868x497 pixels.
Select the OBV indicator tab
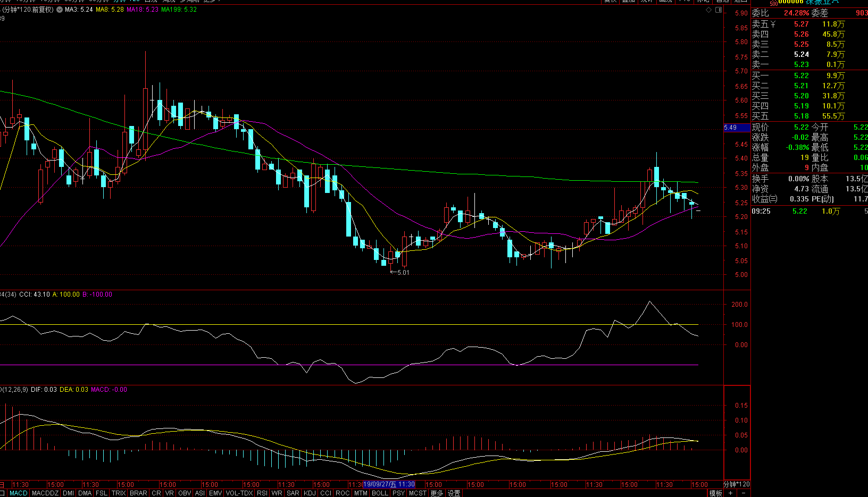coord(185,493)
